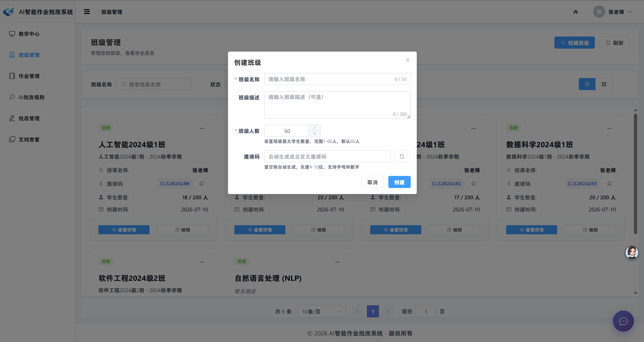Click invite code tag CLS2024100

(x=175, y=184)
